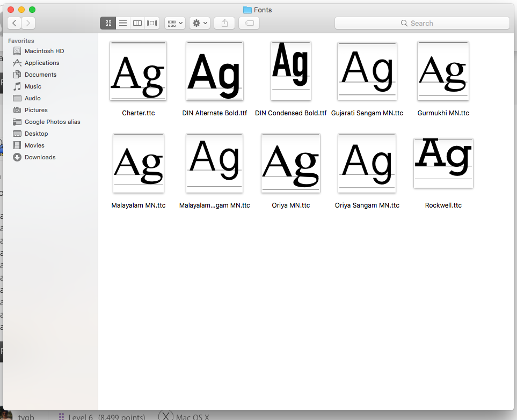The image size is (517, 420).
Task: Select the Rockwell.ttc font file
Action: coord(443,163)
